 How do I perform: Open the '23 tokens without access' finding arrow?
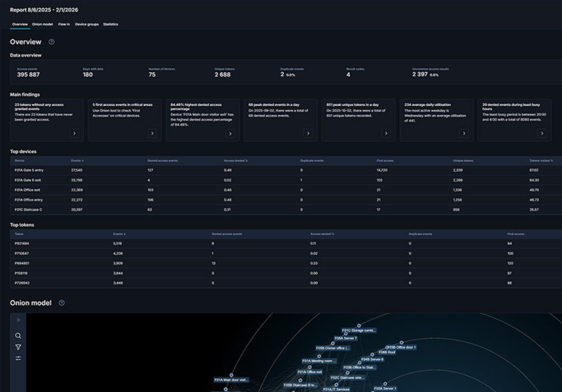pyautogui.click(x=74, y=133)
